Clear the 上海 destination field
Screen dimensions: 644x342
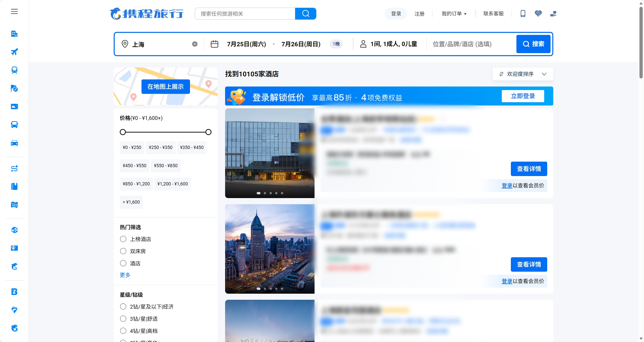(195, 44)
